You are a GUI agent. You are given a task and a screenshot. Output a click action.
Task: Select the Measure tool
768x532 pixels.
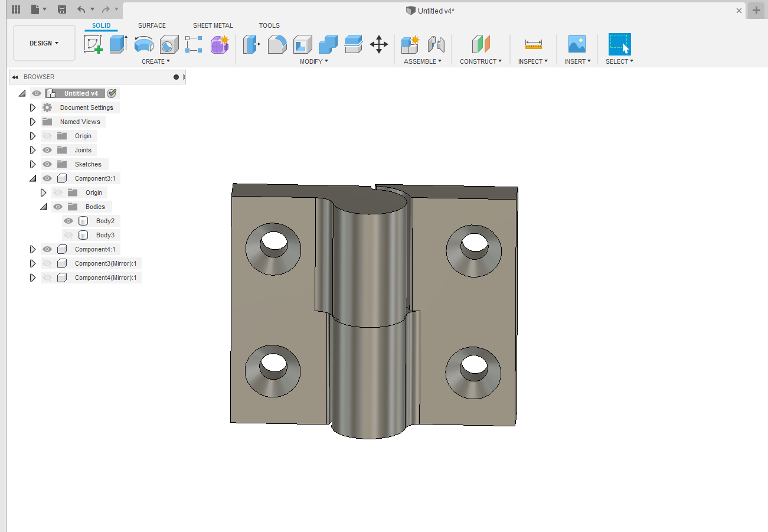(533, 44)
